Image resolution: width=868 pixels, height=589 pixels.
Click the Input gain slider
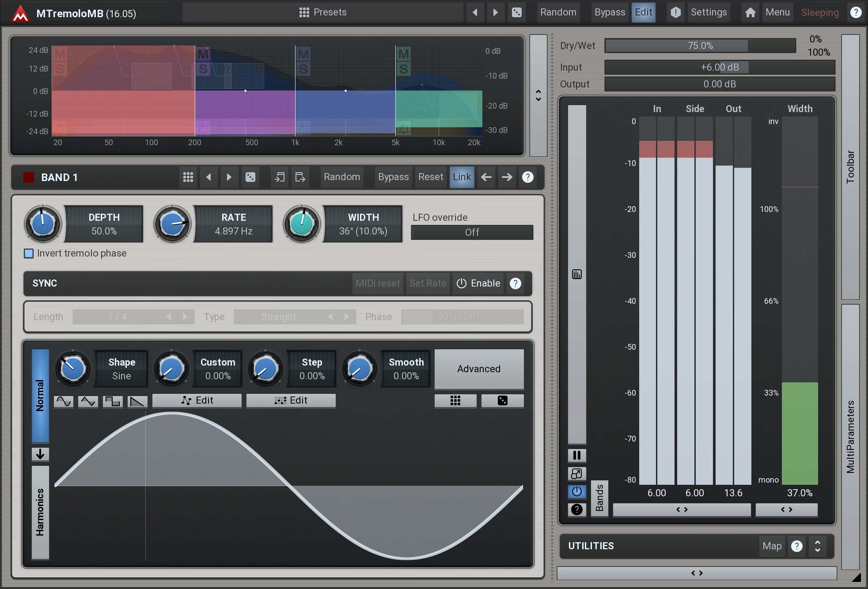click(720, 68)
